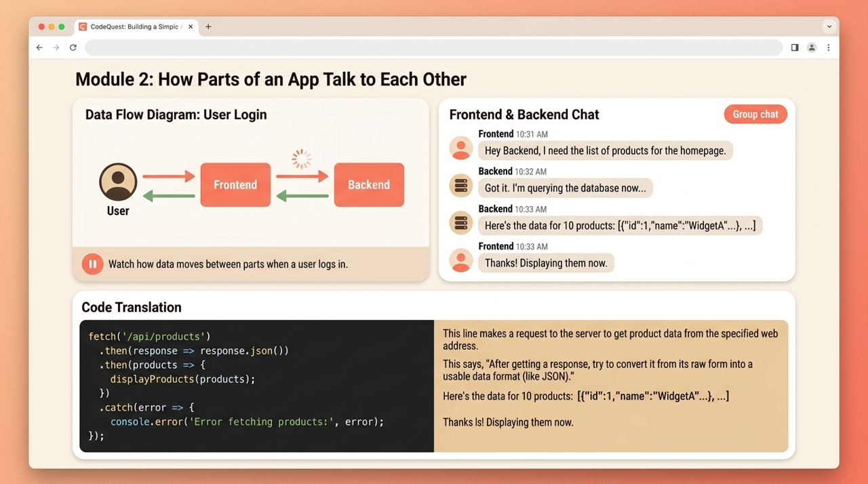Open the browser profile icon
868x484 pixels.
(x=812, y=47)
